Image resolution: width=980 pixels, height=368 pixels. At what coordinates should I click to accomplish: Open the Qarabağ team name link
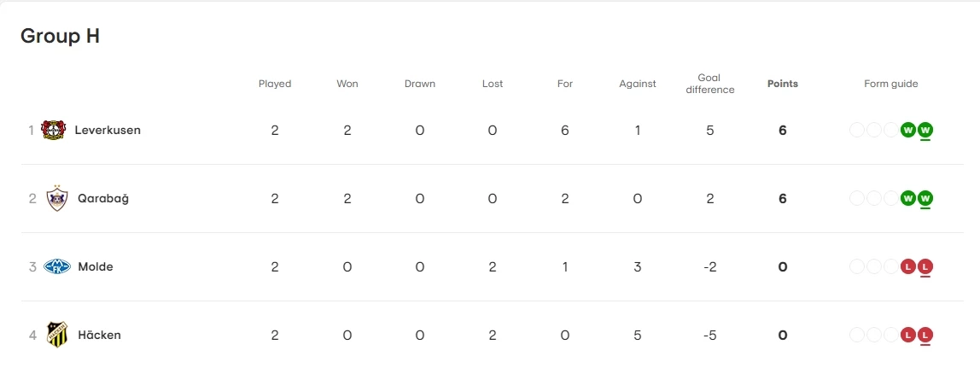(x=103, y=198)
